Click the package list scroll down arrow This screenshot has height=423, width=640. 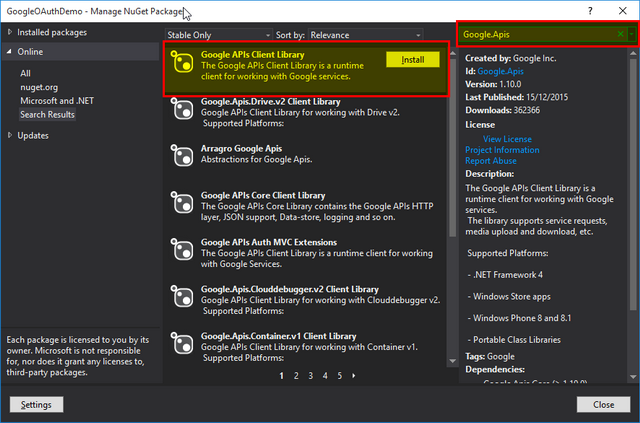coord(452,361)
